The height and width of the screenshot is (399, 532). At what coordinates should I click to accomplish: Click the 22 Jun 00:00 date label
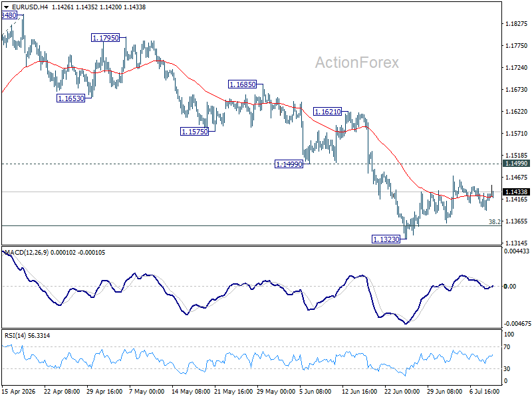[402, 391]
